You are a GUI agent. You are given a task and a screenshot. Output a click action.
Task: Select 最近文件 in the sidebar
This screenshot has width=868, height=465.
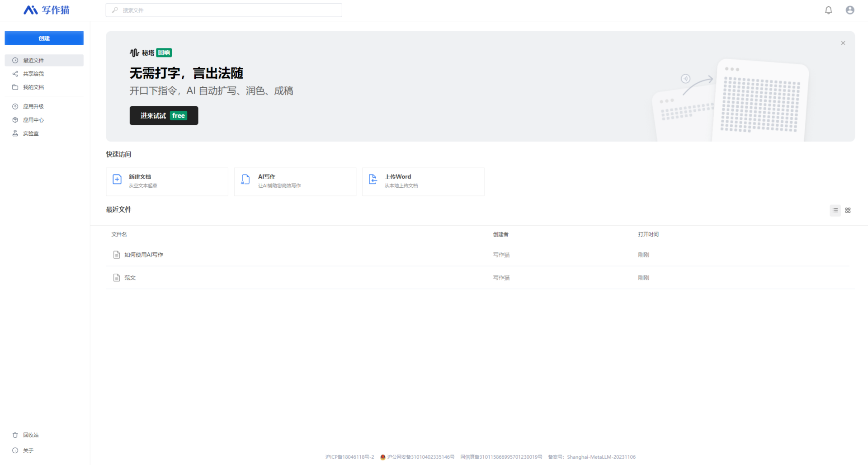(44, 60)
